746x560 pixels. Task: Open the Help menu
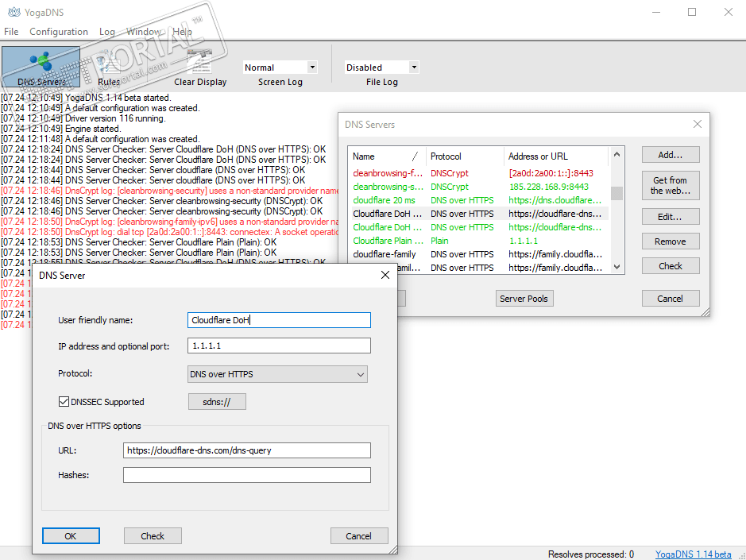[182, 32]
